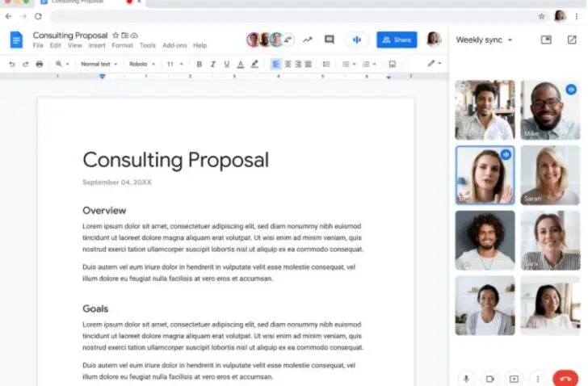The width and height of the screenshot is (588, 386).
Task: Open the Format menu
Action: tap(122, 45)
